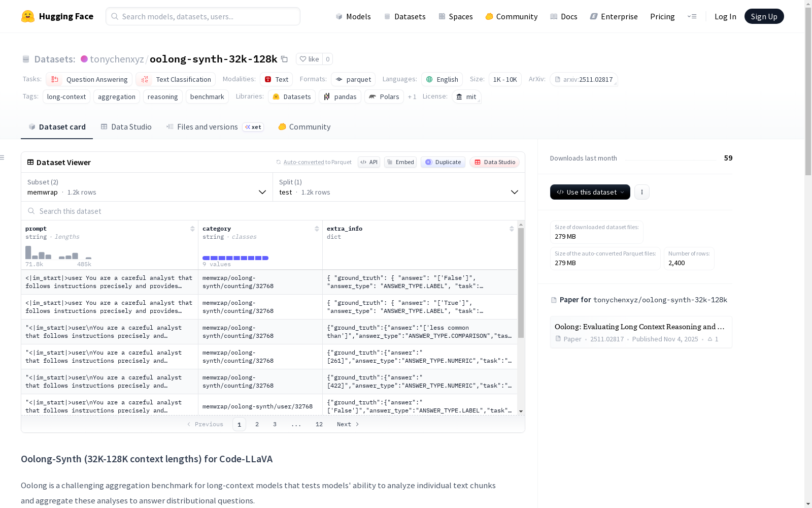Image resolution: width=812 pixels, height=508 pixels.
Task: Click the left sidebar collapse icon
Action: point(3,157)
